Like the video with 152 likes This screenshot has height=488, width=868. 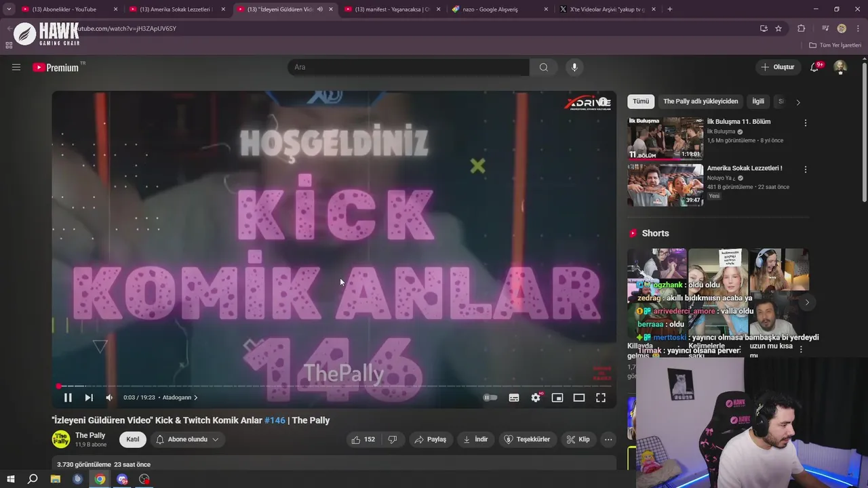coord(363,439)
